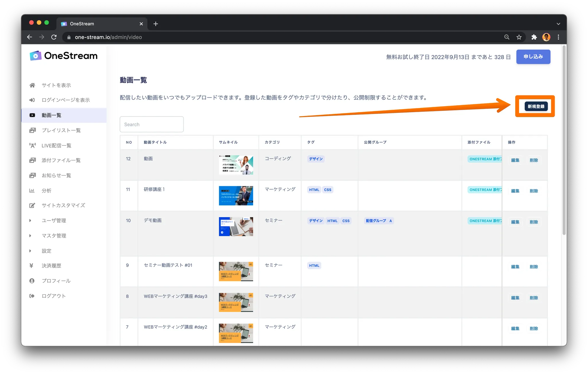
Task: Click the login arrow icon beside ログインページを表示
Action: (x=32, y=100)
